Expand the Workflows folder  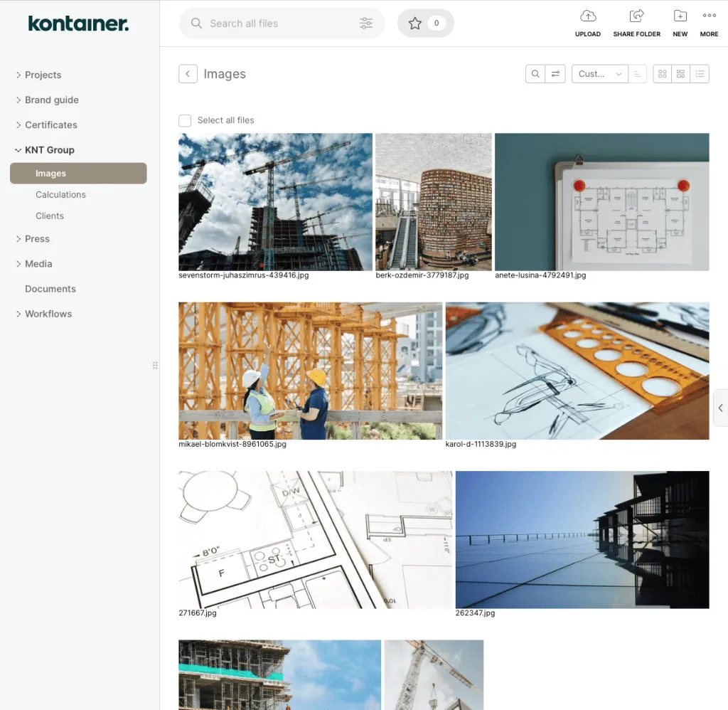[18, 314]
